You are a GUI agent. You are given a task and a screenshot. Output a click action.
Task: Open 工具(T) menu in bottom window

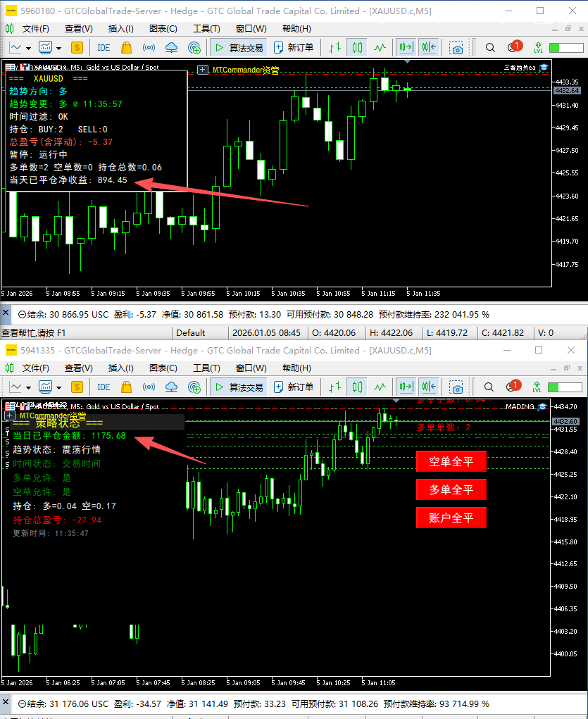pyautogui.click(x=206, y=368)
